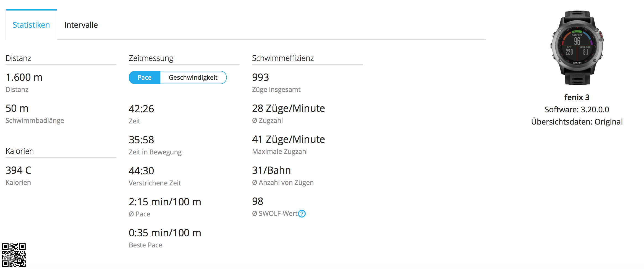Image resolution: width=644 pixels, height=269 pixels.
Task: Switch timing display to Pace
Action: tap(145, 77)
